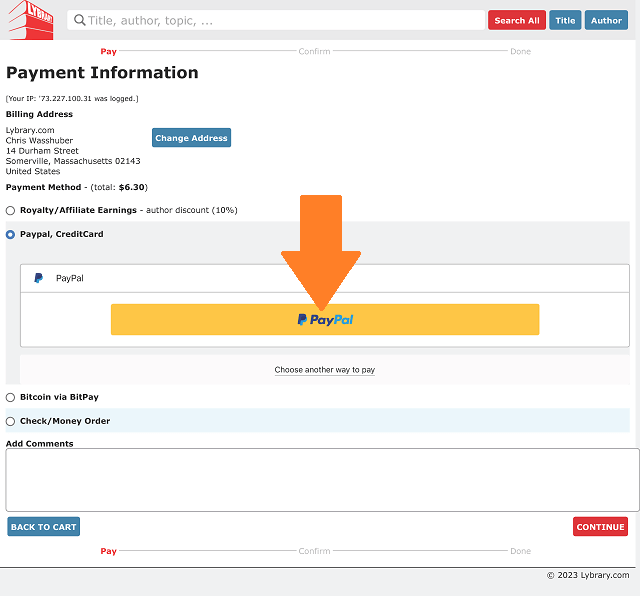Click the Title search button
Image resolution: width=640 pixels, height=596 pixels.
click(x=565, y=20)
